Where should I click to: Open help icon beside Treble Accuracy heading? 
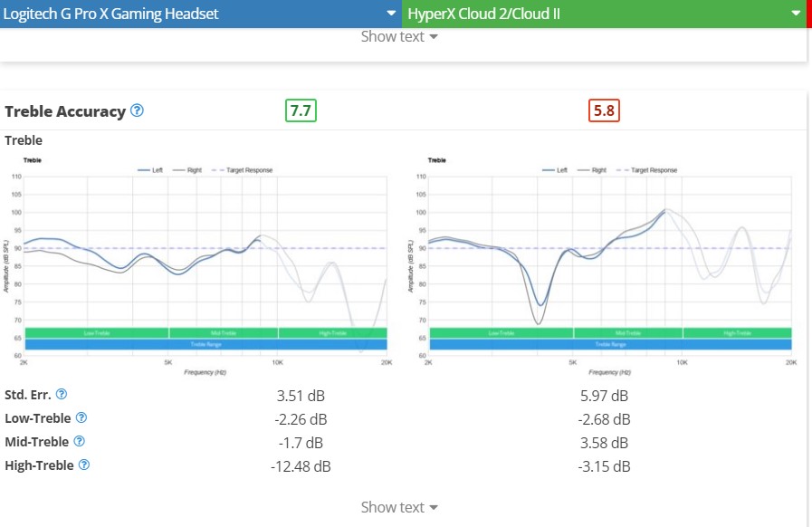[137, 110]
